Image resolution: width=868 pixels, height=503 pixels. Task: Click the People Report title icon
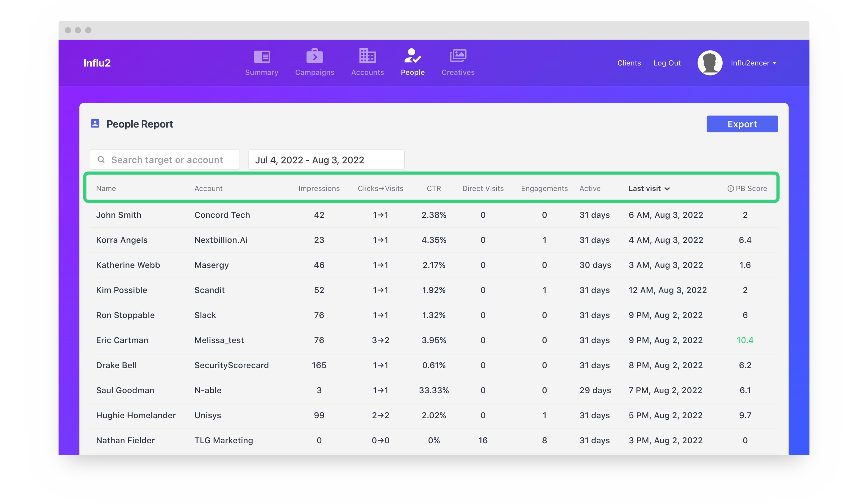coord(95,124)
